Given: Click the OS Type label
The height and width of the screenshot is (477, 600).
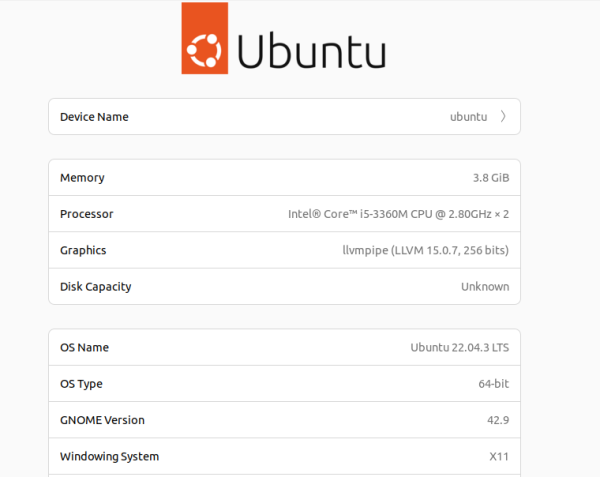Looking at the screenshot, I should tap(81, 384).
